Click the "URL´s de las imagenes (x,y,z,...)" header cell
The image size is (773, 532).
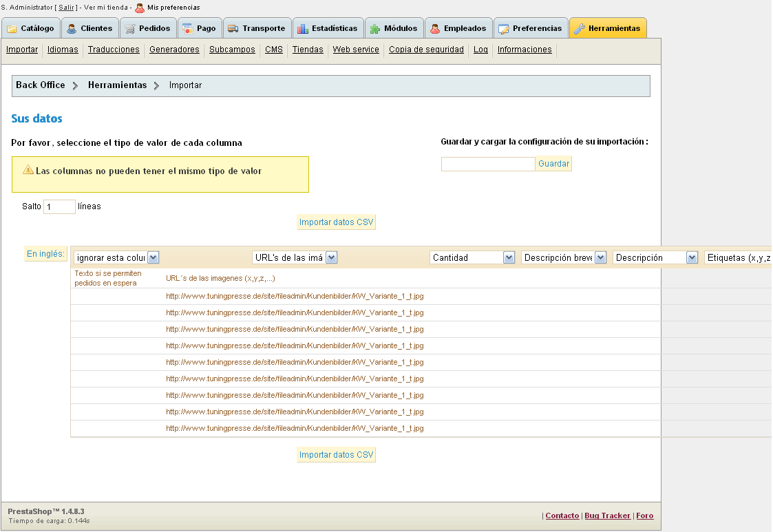220,279
